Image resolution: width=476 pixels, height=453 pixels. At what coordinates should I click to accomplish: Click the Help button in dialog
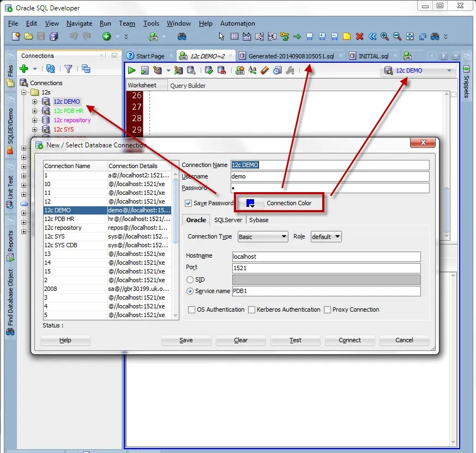(x=65, y=340)
